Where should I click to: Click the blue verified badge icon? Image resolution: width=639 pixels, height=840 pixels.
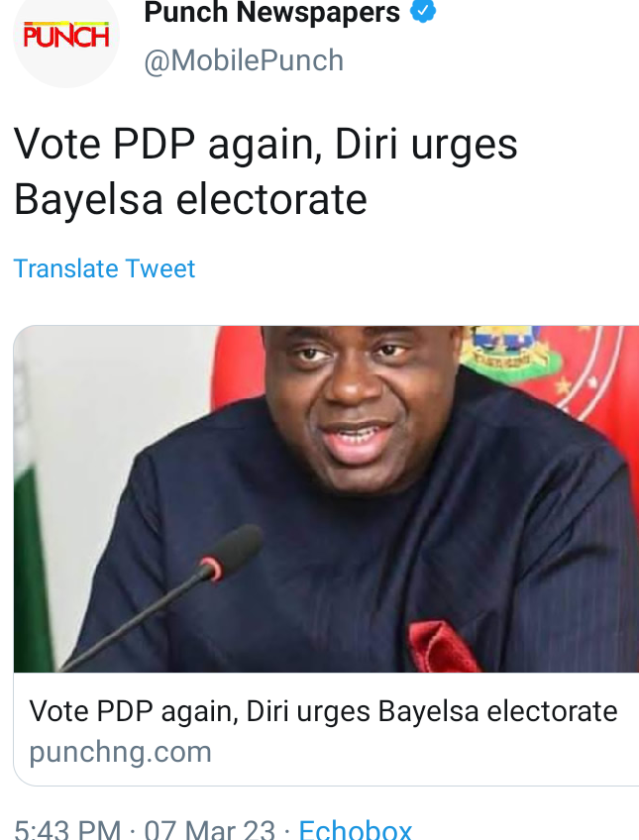point(423,11)
